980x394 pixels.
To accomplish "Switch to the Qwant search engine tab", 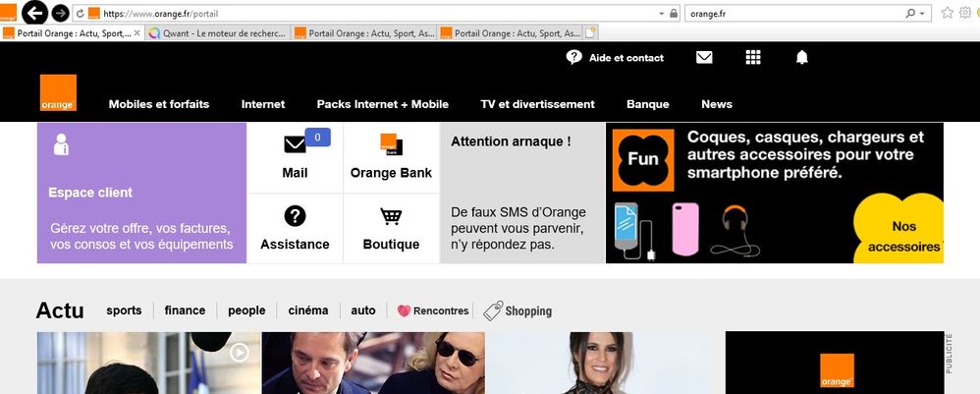I will point(217,33).
